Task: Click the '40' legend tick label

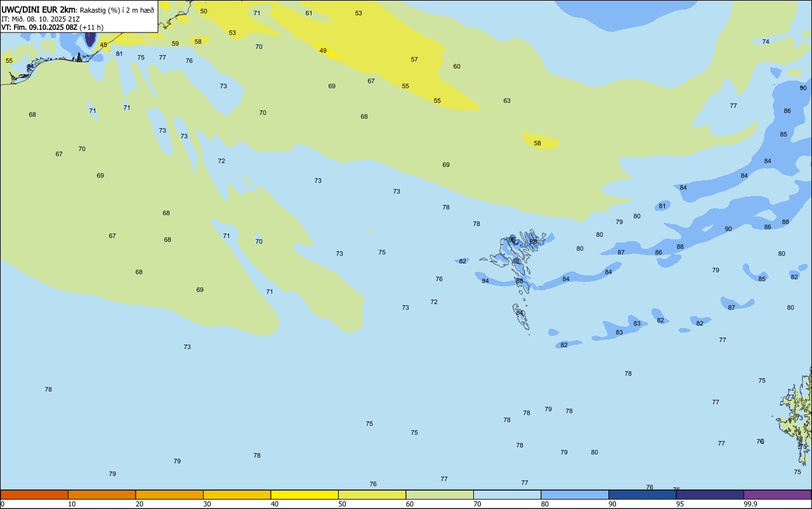Action: click(x=275, y=504)
